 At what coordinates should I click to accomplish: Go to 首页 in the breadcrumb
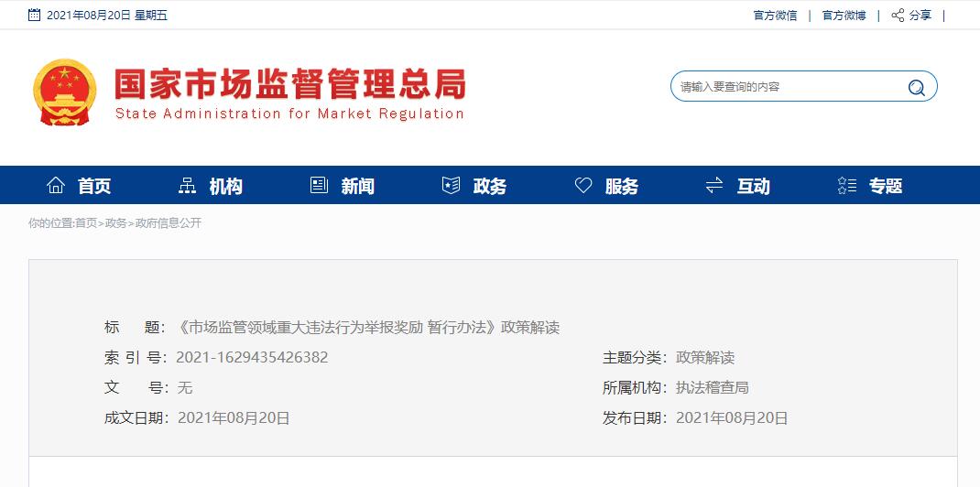tap(86, 222)
